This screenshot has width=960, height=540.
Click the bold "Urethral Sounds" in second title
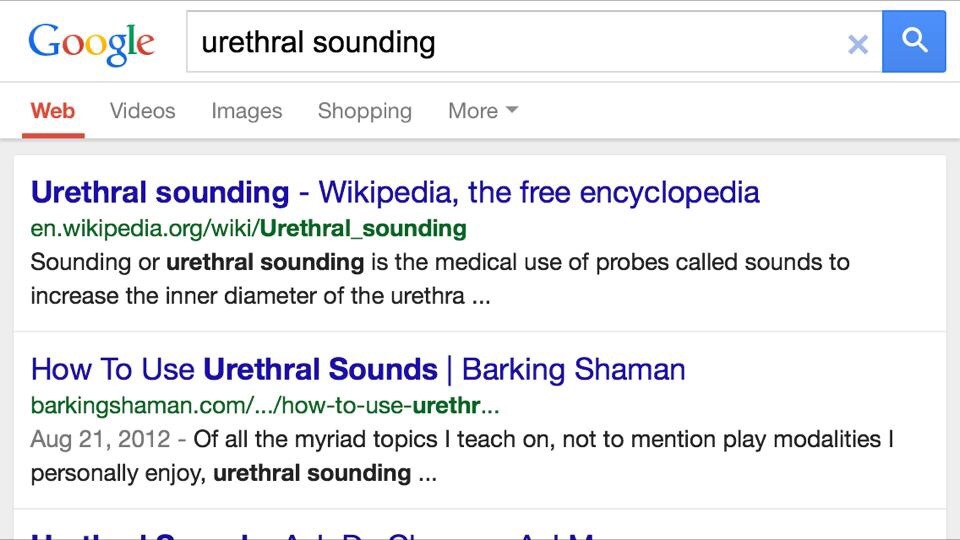click(x=320, y=369)
